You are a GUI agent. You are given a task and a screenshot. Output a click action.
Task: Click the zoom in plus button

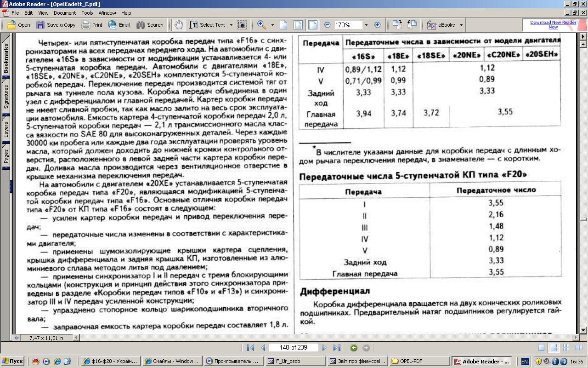[378, 25]
